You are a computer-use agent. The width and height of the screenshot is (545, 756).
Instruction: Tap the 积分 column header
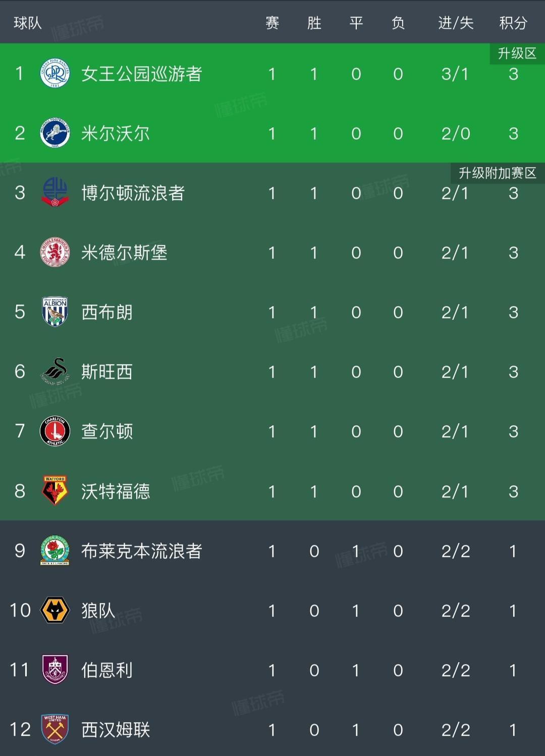(x=513, y=23)
